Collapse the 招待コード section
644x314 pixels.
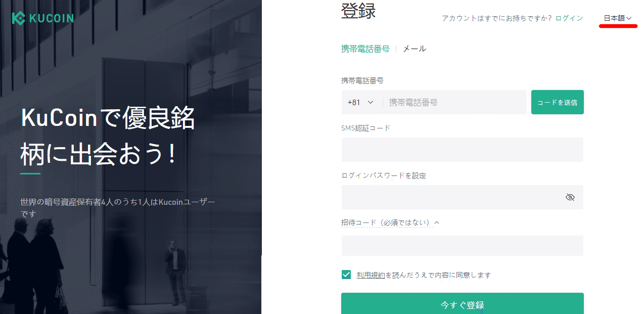(x=436, y=222)
